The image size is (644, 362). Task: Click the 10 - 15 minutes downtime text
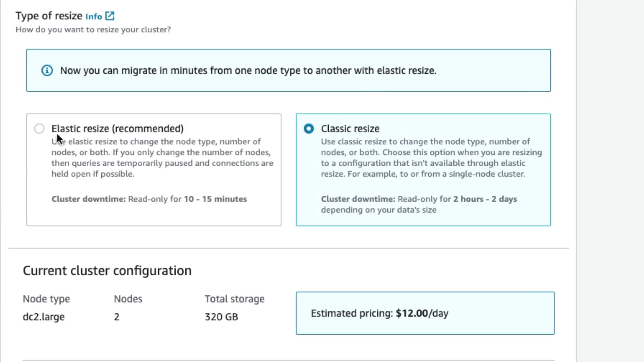tap(215, 199)
